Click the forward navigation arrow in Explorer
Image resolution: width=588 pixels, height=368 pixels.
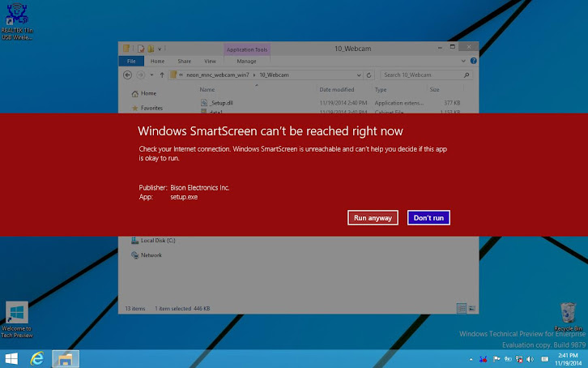141,75
